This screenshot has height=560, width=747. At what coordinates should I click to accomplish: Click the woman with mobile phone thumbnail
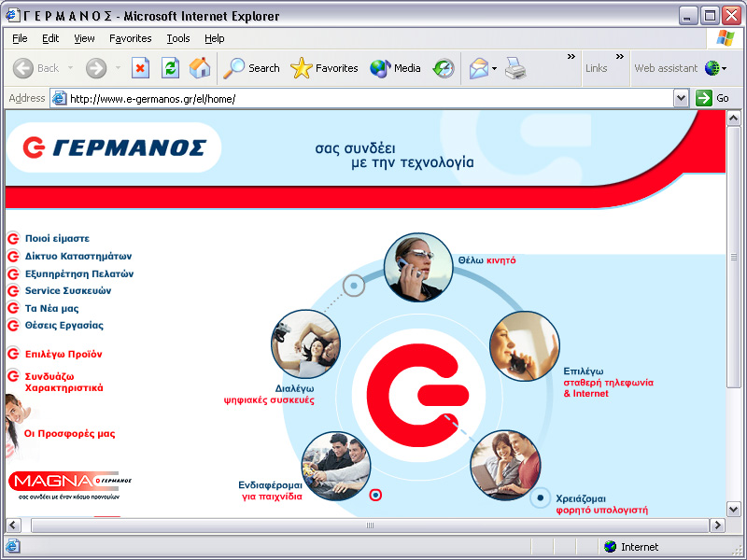(417, 267)
